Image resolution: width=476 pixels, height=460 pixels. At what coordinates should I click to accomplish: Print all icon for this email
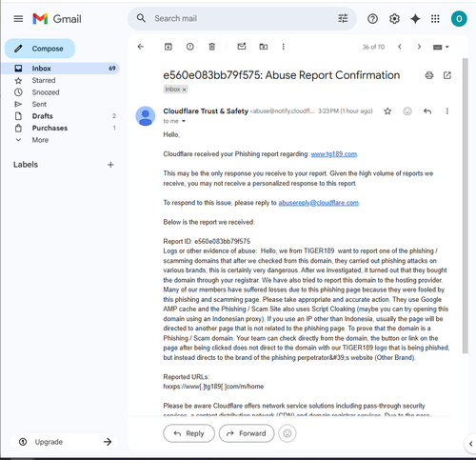(429, 75)
